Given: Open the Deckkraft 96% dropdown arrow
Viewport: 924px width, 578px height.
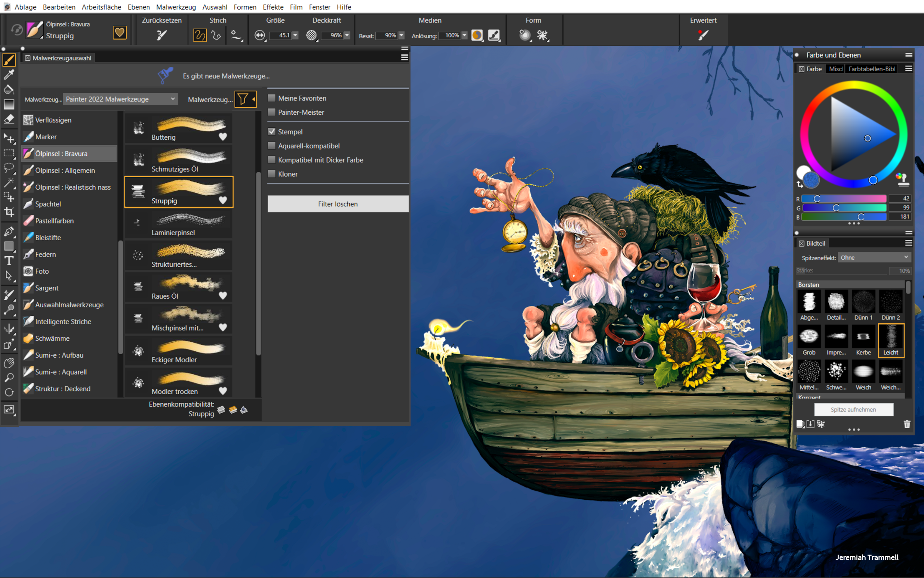Looking at the screenshot, I should pos(347,35).
